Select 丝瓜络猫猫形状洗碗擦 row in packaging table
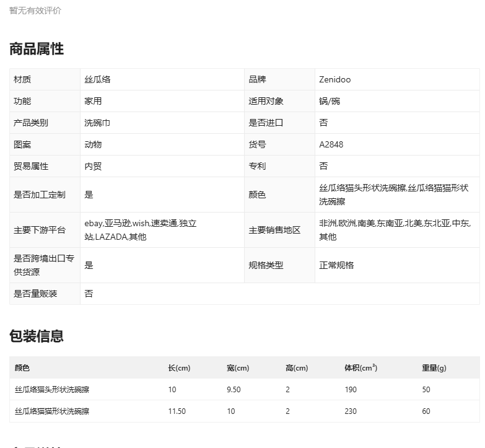Viewport: 485px width, 448px height. [x=52, y=411]
